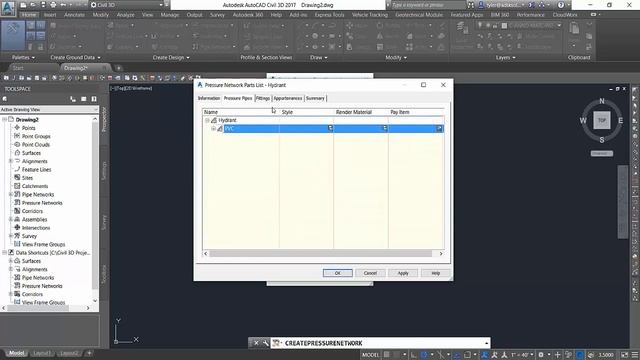The width and height of the screenshot is (640, 360).
Task: Open the Fittings tab
Action: pyautogui.click(x=263, y=98)
